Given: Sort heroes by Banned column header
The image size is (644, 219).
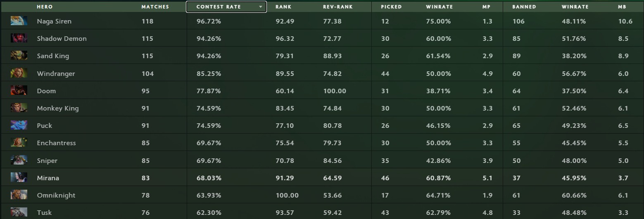Looking at the screenshot, I should (524, 7).
